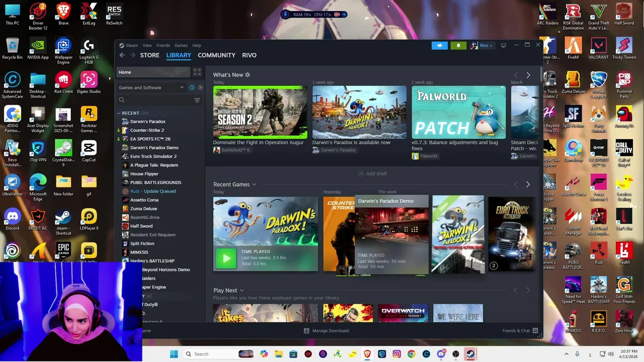Open Battlefield 6 Season 2 news thumbnail
Screen dimensions: 644x362
tap(260, 112)
